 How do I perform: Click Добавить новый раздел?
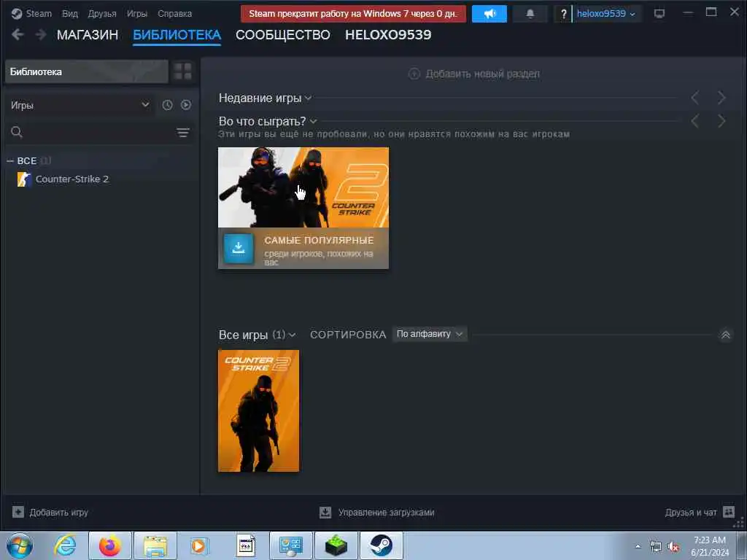pos(474,74)
